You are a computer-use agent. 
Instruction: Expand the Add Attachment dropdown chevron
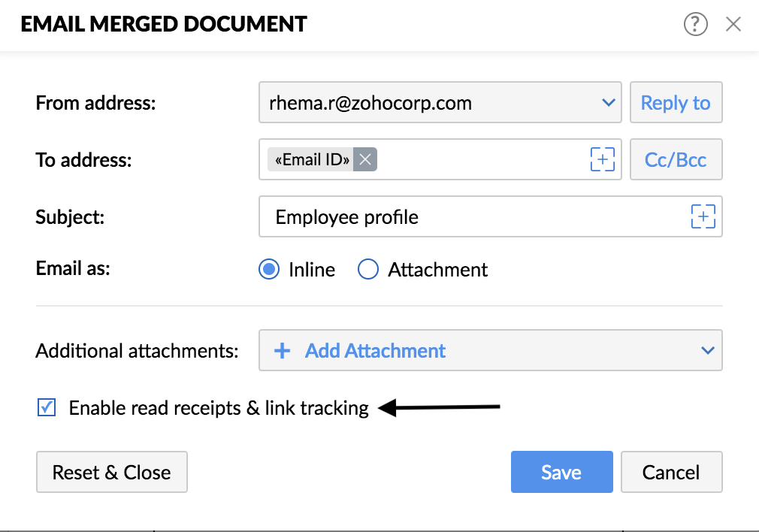coord(708,350)
